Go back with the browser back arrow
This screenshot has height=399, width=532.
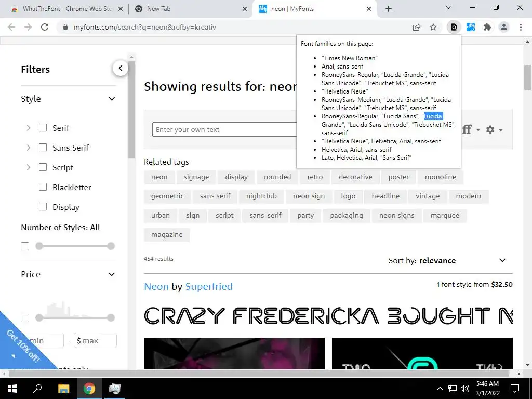click(x=11, y=27)
